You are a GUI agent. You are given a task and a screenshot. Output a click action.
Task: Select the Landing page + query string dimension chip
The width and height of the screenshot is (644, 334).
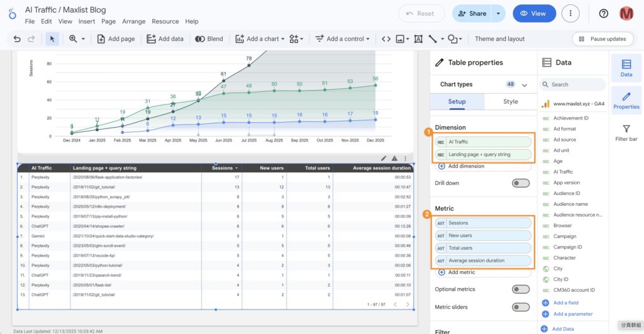click(483, 155)
